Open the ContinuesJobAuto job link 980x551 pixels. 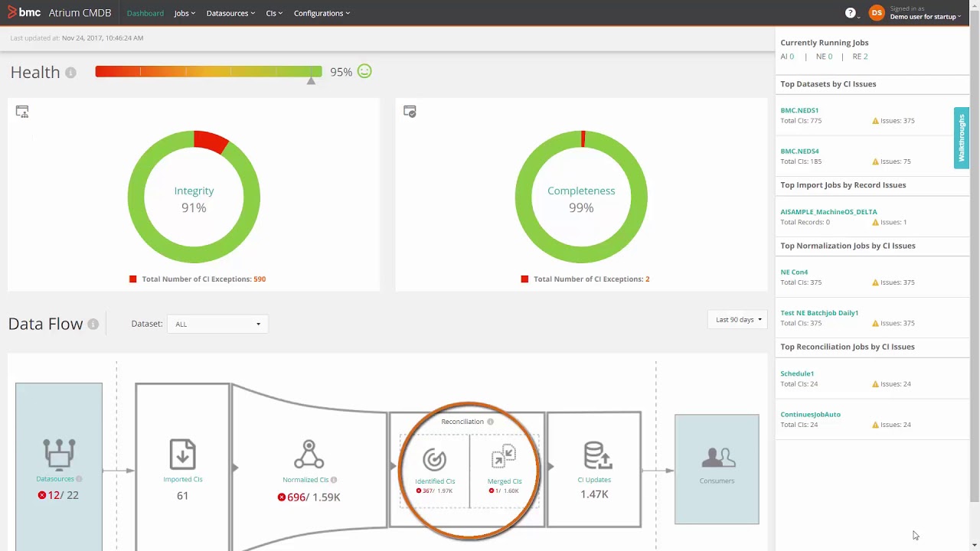[810, 414]
